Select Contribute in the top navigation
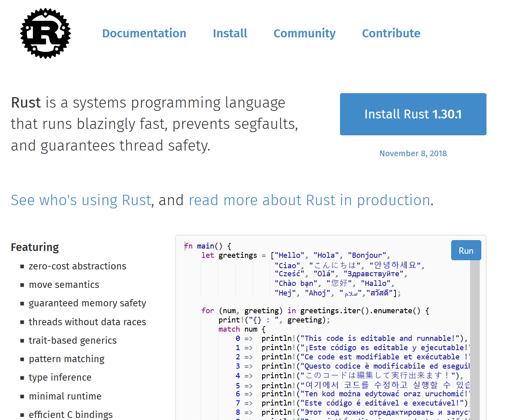This screenshot has width=513, height=420. 391,33
